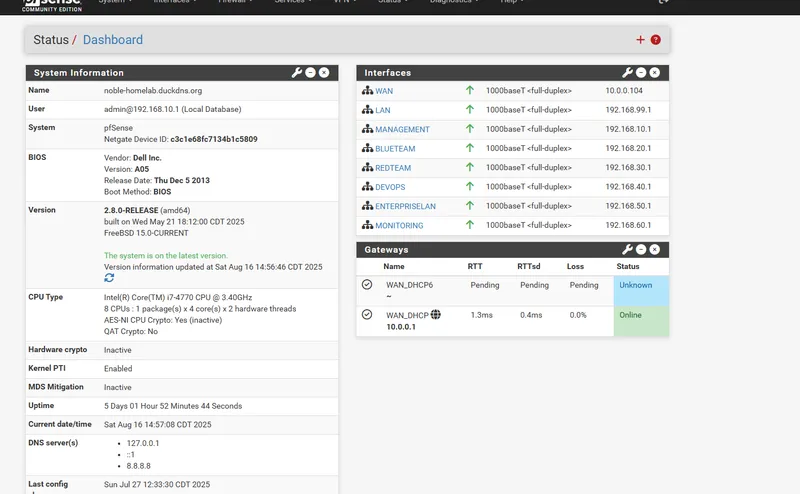Click the RTT column header in Gateways

point(475,266)
